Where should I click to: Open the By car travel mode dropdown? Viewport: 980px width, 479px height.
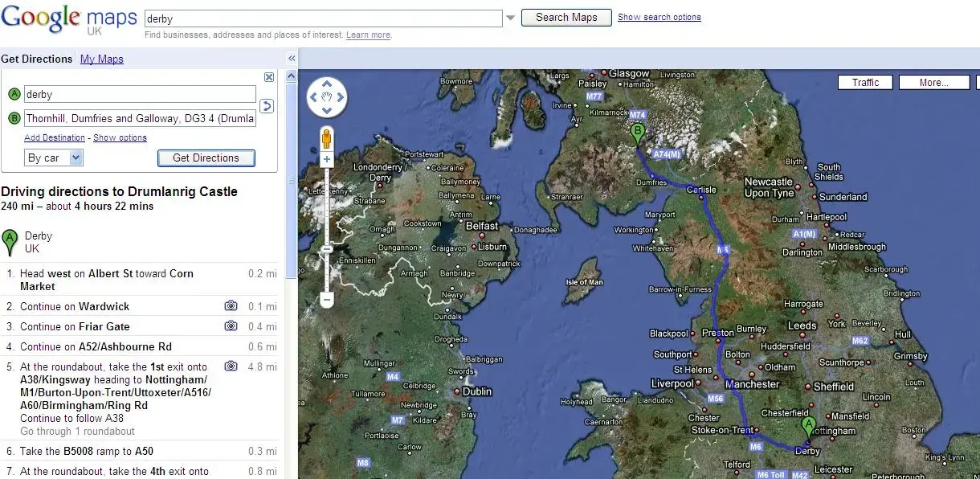[54, 158]
